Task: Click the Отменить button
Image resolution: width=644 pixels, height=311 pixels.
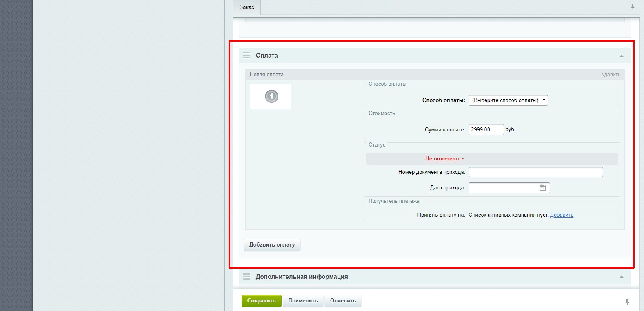Action: [343, 301]
